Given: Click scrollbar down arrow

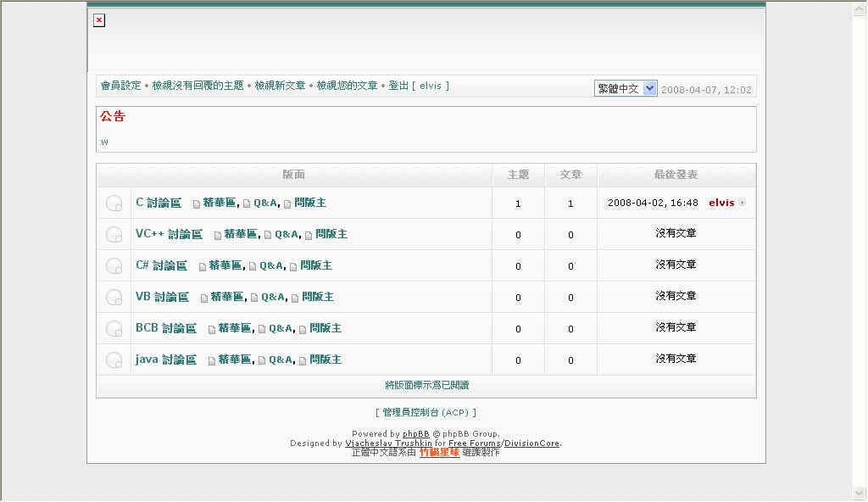Looking at the screenshot, I should pyautogui.click(x=860, y=492).
